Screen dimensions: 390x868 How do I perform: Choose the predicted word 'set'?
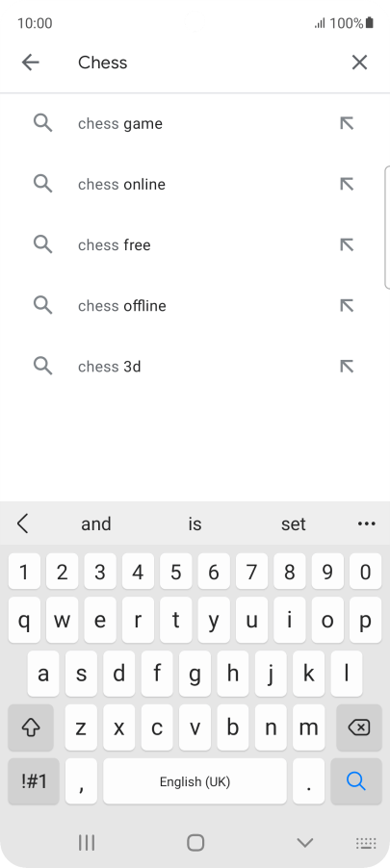[x=293, y=523]
